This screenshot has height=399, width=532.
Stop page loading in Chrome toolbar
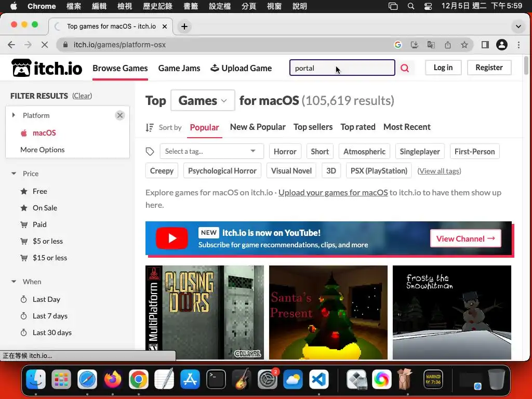coord(45,45)
